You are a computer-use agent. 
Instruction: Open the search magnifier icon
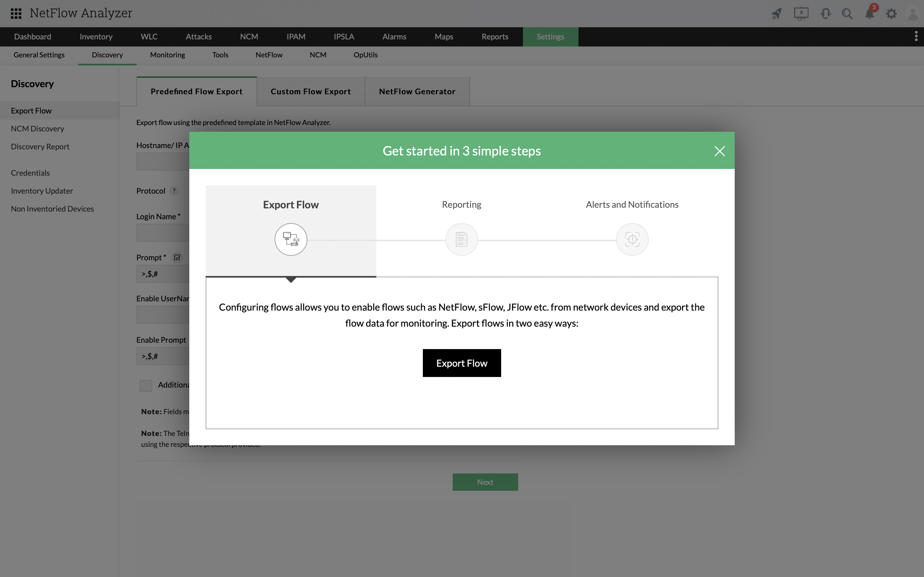click(847, 14)
